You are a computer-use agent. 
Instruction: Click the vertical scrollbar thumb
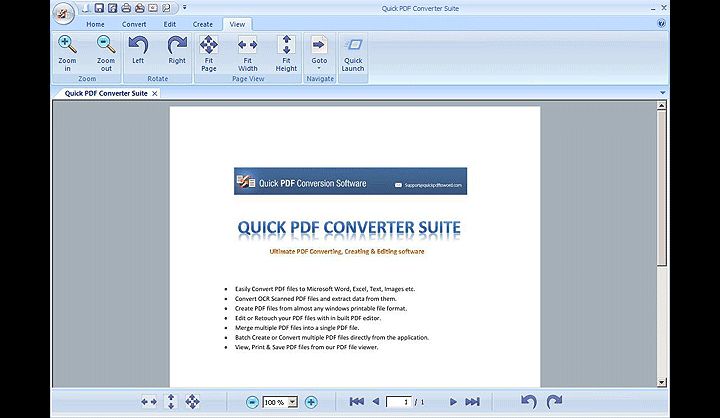click(661, 188)
